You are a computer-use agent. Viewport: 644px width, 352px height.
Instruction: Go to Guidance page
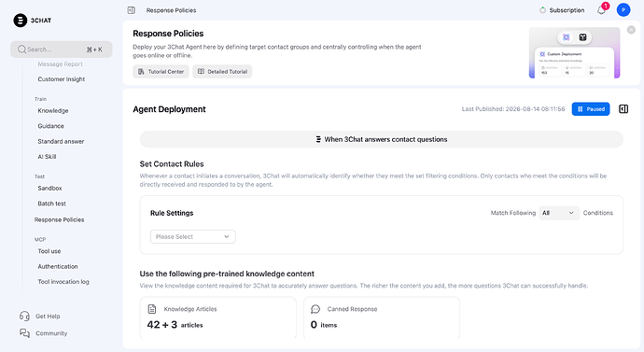click(51, 126)
